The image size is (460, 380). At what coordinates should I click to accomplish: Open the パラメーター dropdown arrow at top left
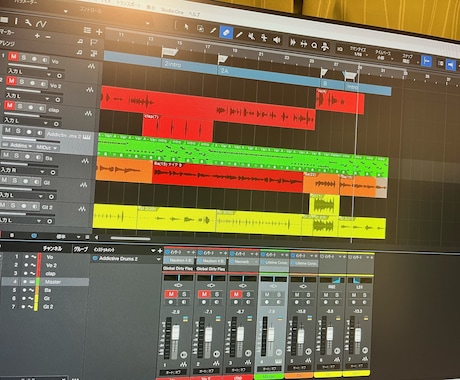[65, 11]
